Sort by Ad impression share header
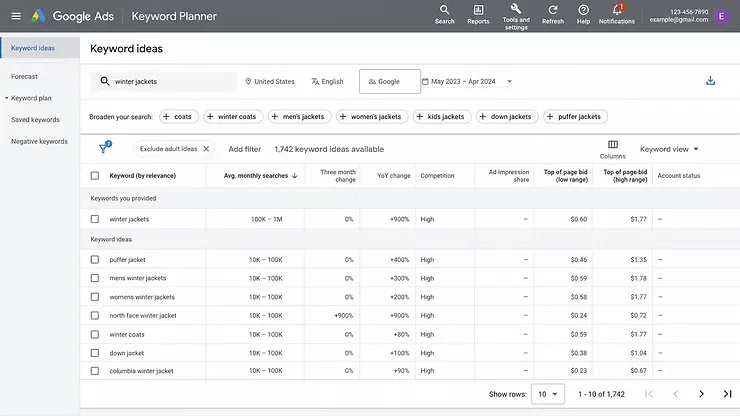Image resolution: width=740 pixels, height=416 pixels. coord(509,176)
